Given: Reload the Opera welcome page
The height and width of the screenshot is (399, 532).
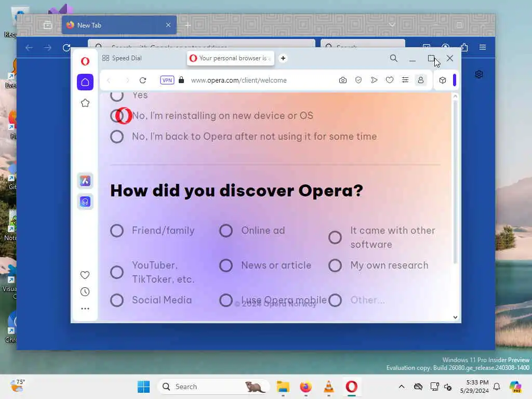Looking at the screenshot, I should click(143, 81).
